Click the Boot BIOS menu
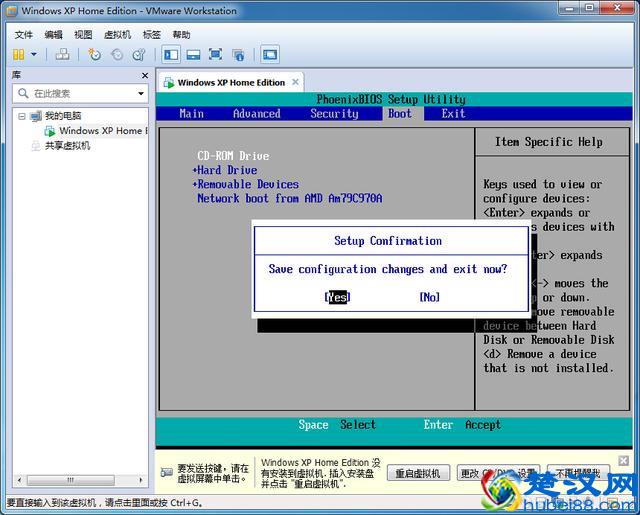 (400, 113)
